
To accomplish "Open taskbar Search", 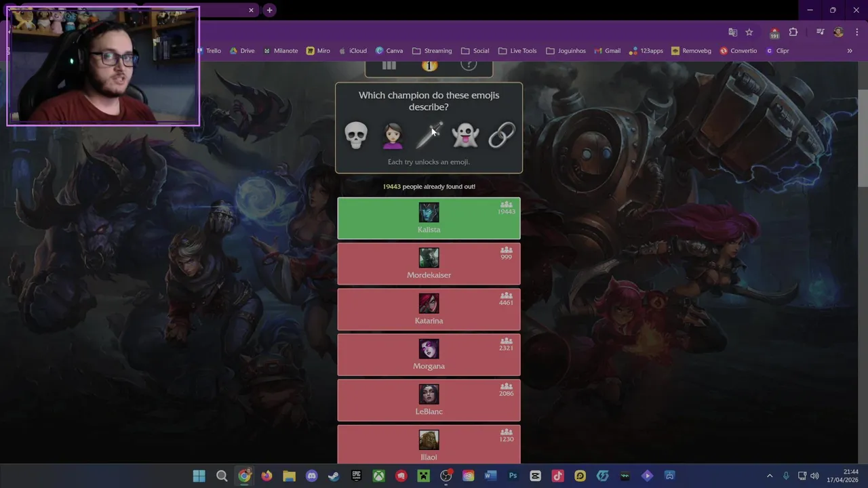I will [222, 476].
